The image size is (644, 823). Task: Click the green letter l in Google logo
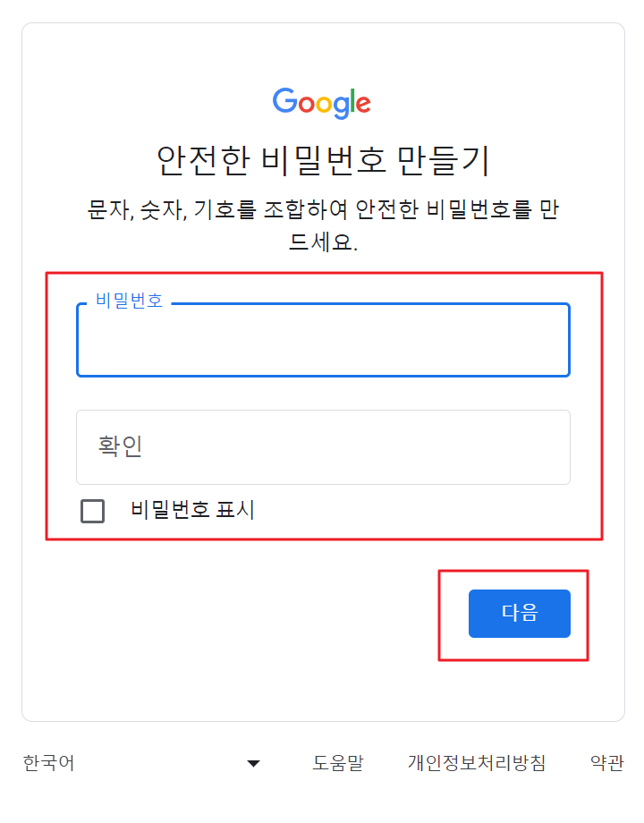pyautogui.click(x=354, y=100)
